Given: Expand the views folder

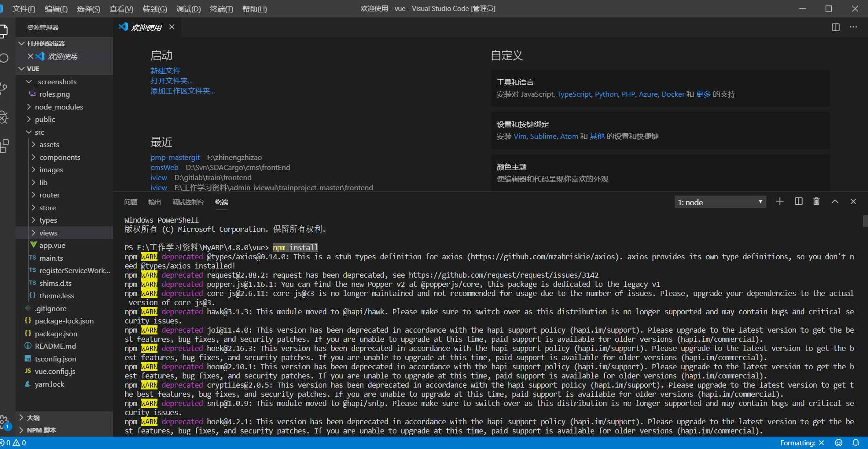Looking at the screenshot, I should click(64, 233).
